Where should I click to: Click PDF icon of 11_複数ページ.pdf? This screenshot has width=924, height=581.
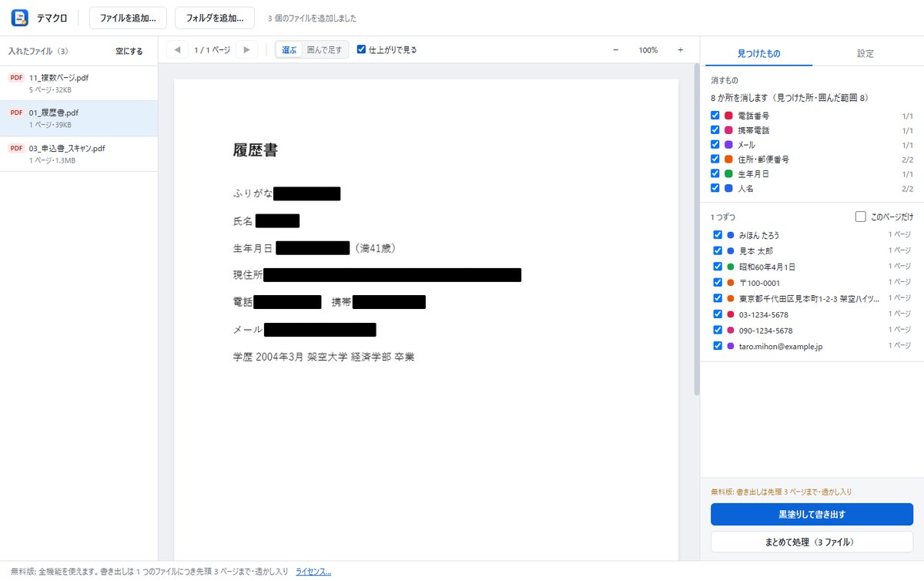(16, 78)
